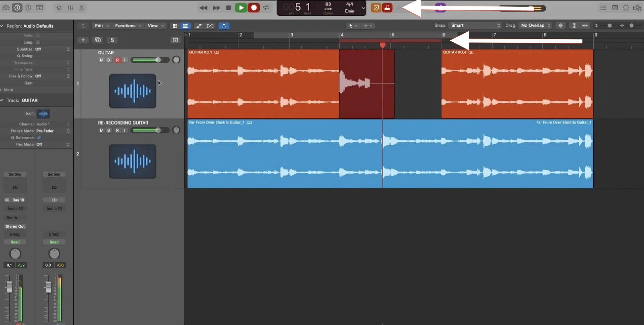Open Freeze Mode Pre Fader dropdown
The height and width of the screenshot is (325, 644).
point(53,131)
